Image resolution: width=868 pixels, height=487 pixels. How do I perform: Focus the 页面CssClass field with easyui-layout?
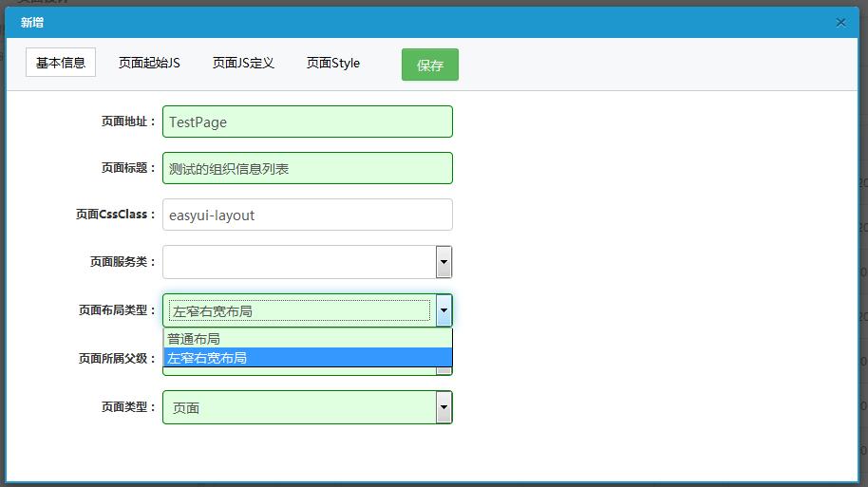[x=308, y=215]
